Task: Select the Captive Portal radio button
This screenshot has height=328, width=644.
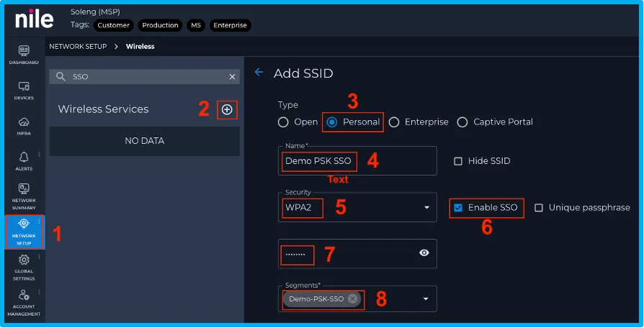Action: click(462, 122)
